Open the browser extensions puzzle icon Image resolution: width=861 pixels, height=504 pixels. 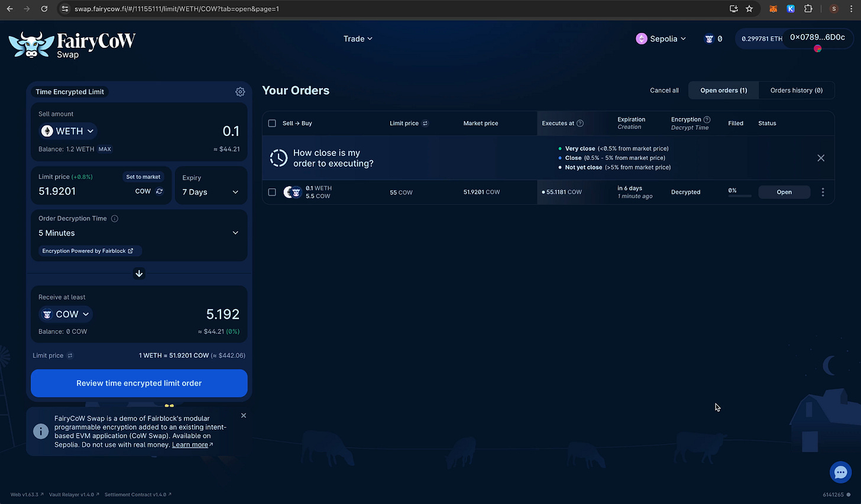(x=808, y=9)
